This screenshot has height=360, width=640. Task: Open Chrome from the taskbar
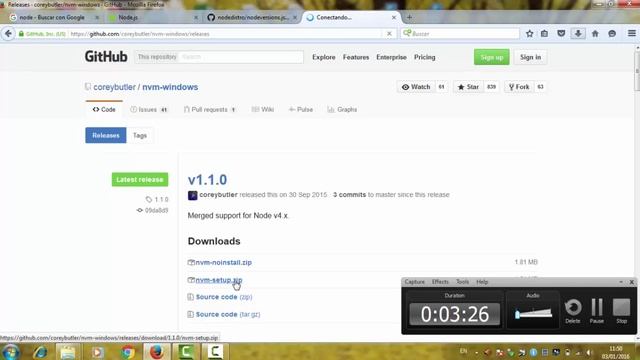127,351
